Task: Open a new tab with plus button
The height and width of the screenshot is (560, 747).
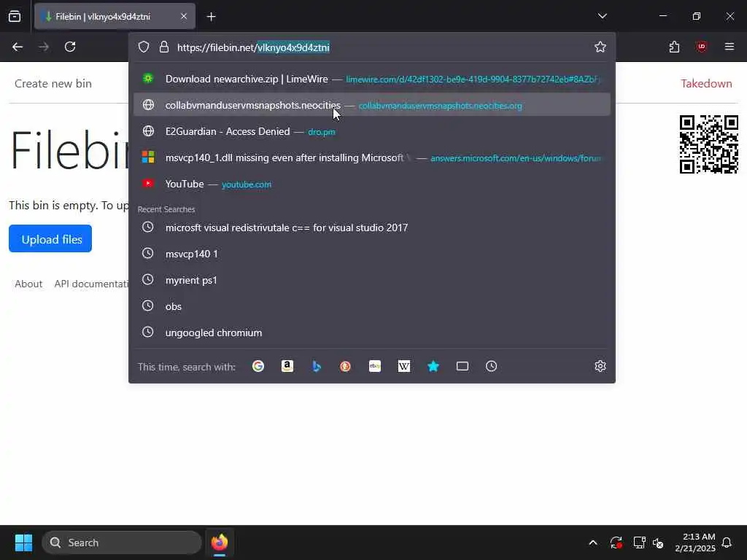Action: 211,17
